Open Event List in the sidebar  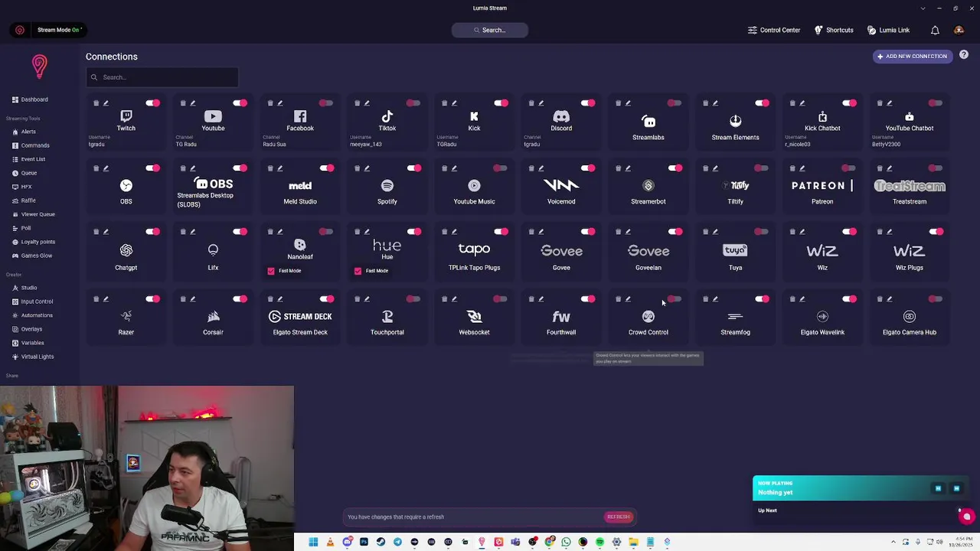click(x=28, y=159)
